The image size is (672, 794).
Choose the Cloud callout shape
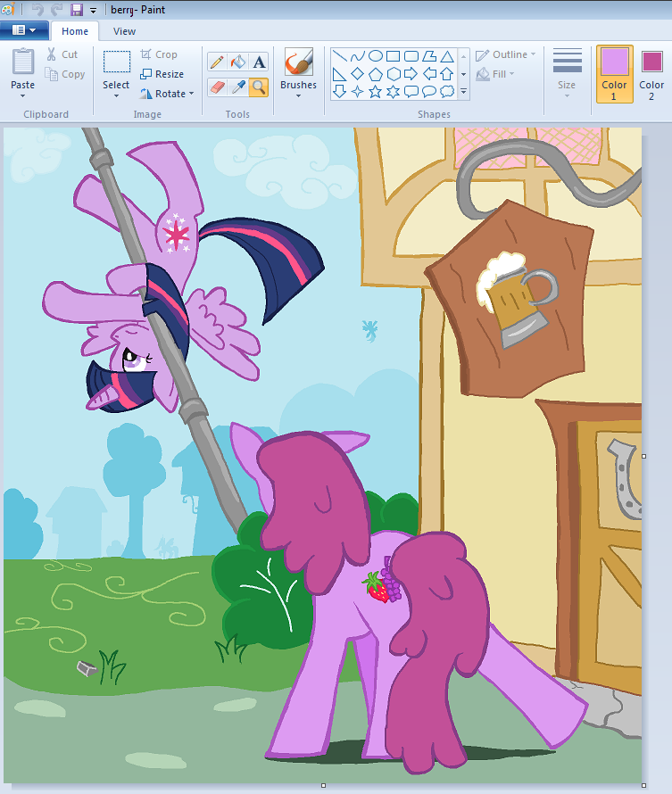coord(446,92)
